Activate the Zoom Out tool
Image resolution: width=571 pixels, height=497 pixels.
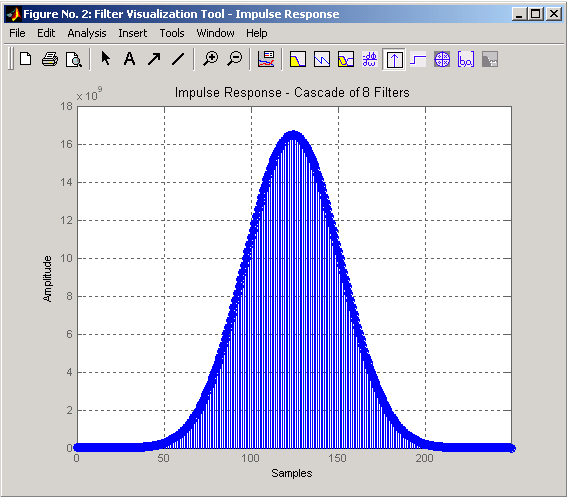[235, 59]
